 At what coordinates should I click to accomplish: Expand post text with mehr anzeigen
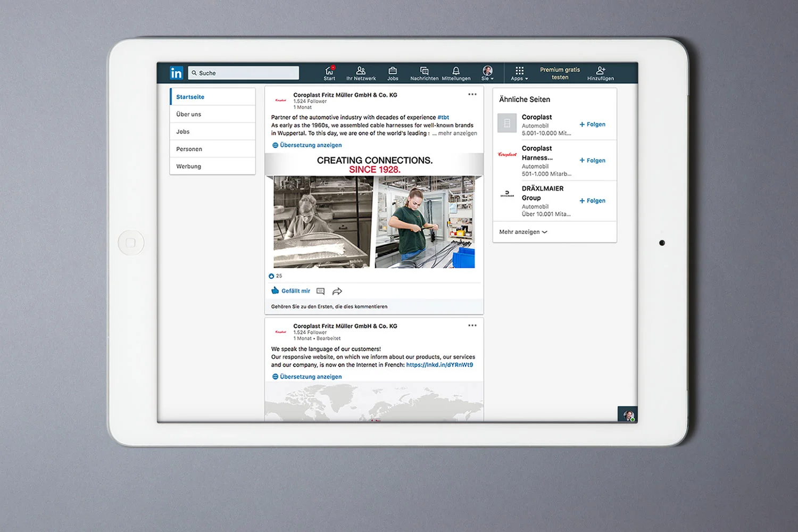pyautogui.click(x=458, y=134)
